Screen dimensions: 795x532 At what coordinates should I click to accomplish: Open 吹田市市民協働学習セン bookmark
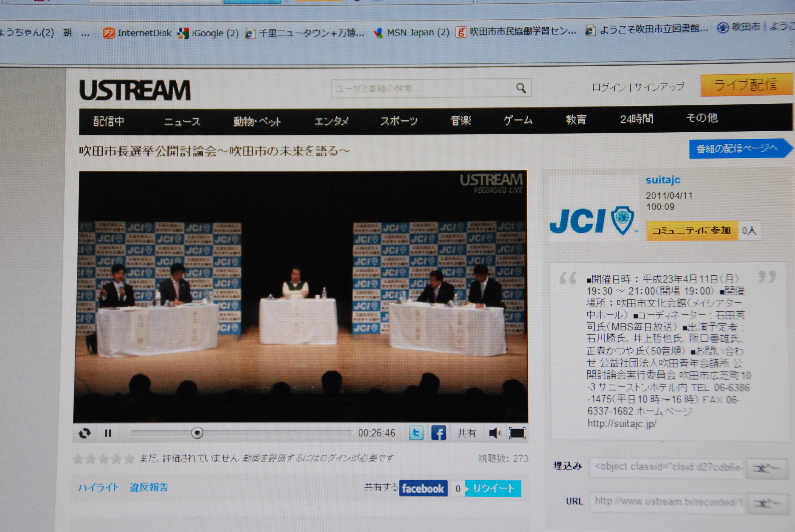516,32
